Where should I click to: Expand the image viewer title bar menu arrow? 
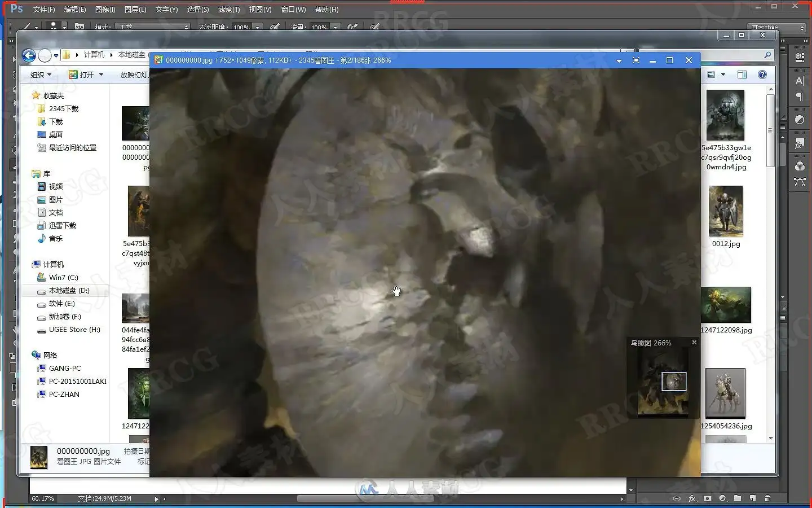pos(619,60)
